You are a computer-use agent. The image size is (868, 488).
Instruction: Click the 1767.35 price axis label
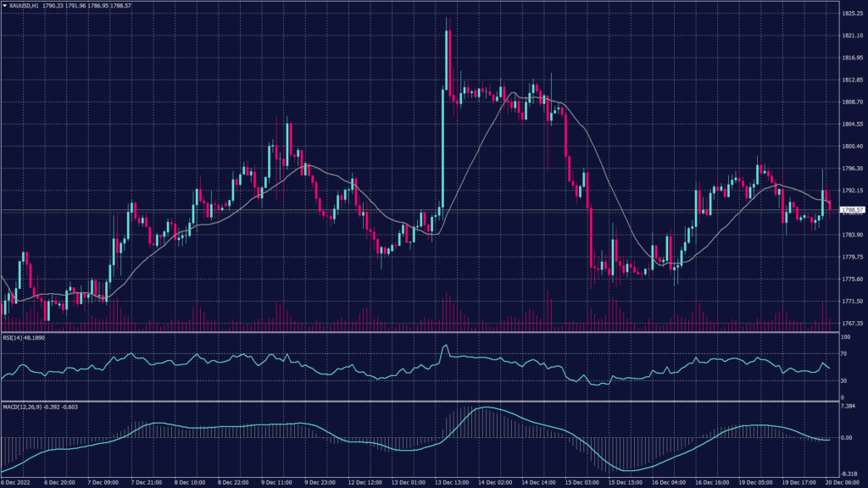click(852, 324)
